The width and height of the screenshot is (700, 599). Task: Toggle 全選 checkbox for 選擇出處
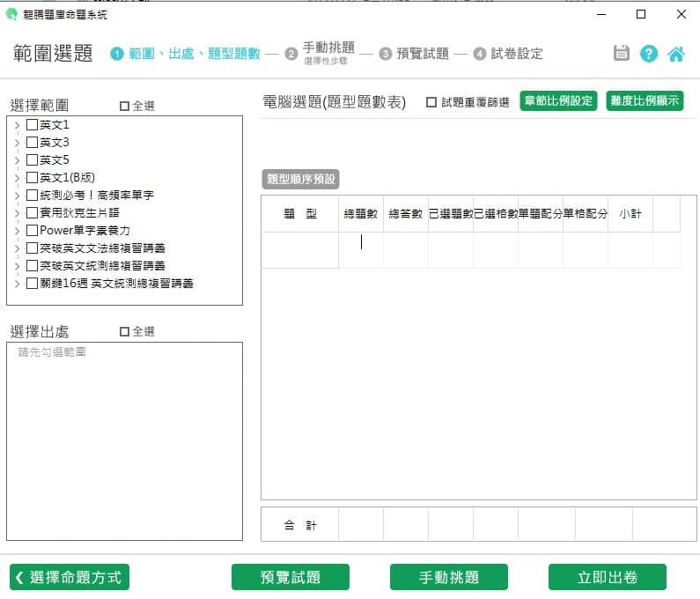124,331
